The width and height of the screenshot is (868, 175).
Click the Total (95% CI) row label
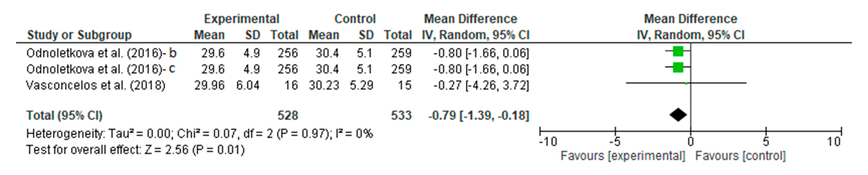pyautogui.click(x=64, y=115)
